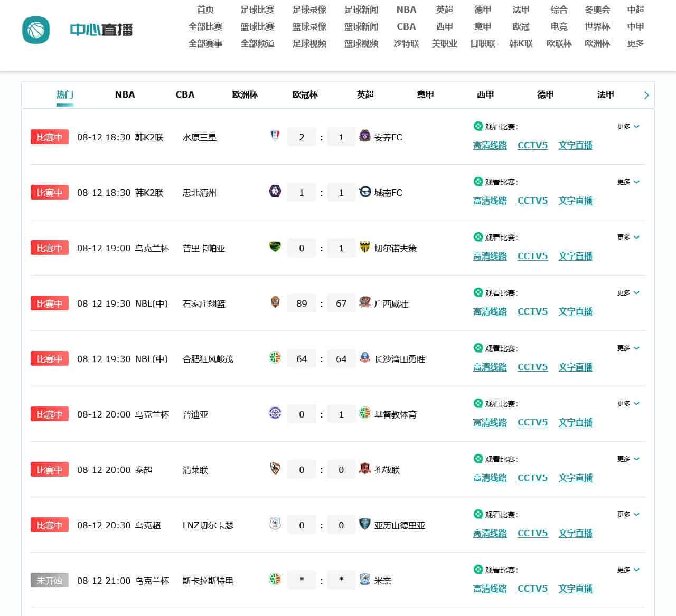Viewport: 676px width, 616px height.
Task: Expand 更多 for 石家庄翔篮 match
Action: pos(628,293)
